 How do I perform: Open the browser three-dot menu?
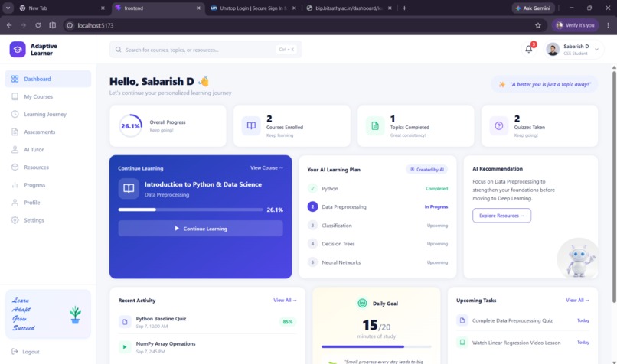(x=608, y=25)
